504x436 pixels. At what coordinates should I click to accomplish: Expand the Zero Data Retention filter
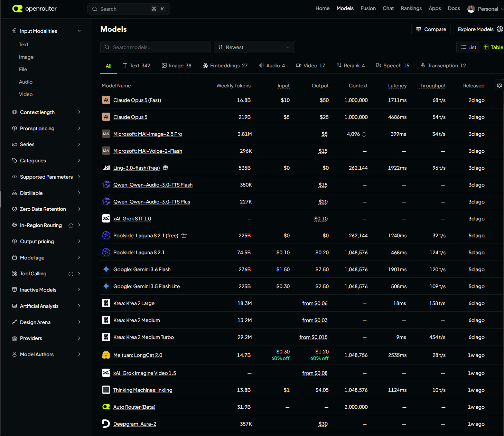tap(47, 209)
